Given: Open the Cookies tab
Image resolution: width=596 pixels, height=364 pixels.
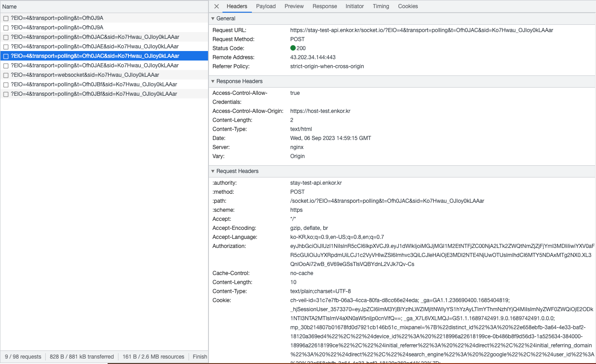Looking at the screenshot, I should tap(408, 6).
